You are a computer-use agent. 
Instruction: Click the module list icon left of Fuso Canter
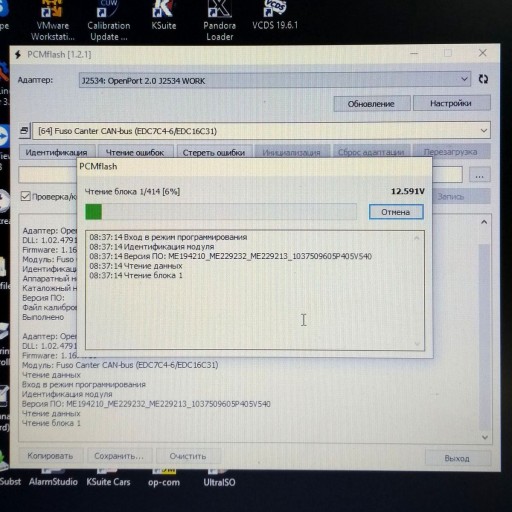click(24, 131)
